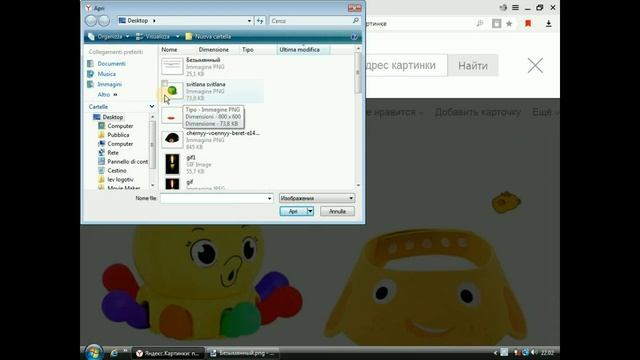
Task: Open the browser downloads arrow icon
Action: pyautogui.click(x=549, y=24)
